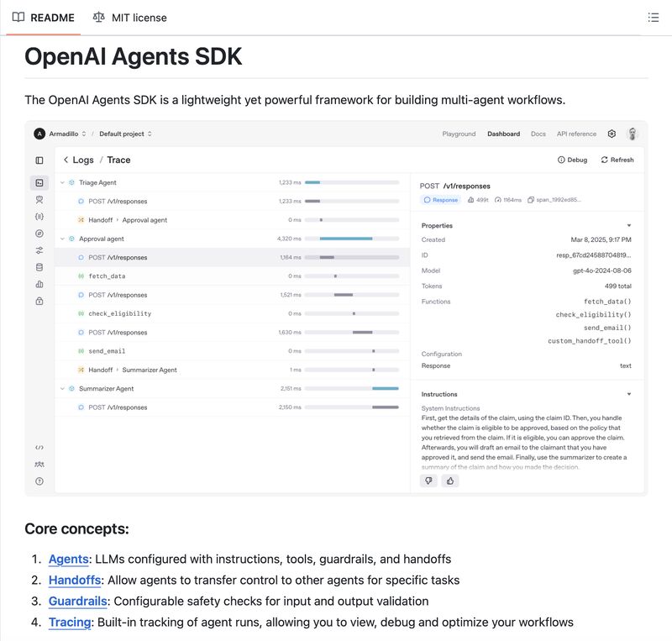The width and height of the screenshot is (672, 641).
Task: Open the Default project switcher
Action: pos(125,134)
